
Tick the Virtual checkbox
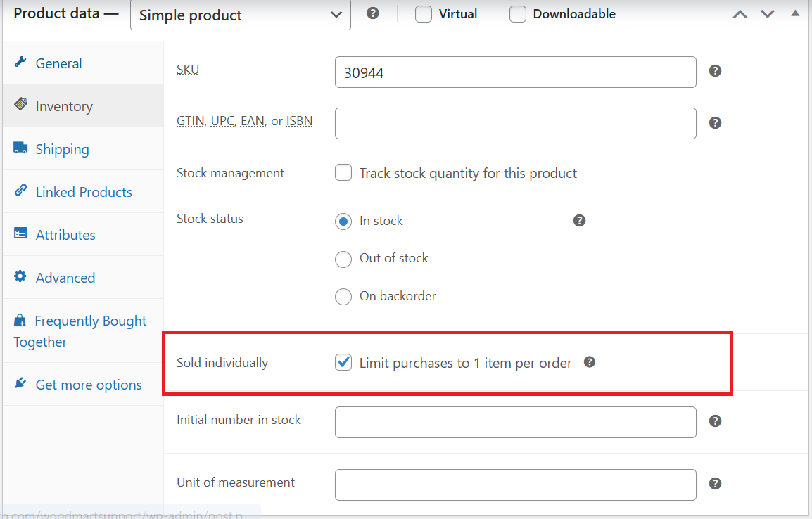tap(424, 14)
